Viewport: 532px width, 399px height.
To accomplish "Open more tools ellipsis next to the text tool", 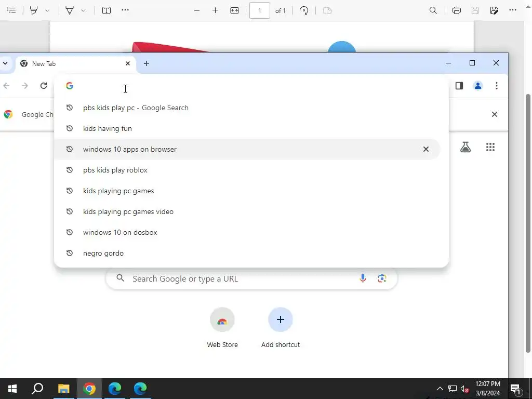I will click(125, 10).
